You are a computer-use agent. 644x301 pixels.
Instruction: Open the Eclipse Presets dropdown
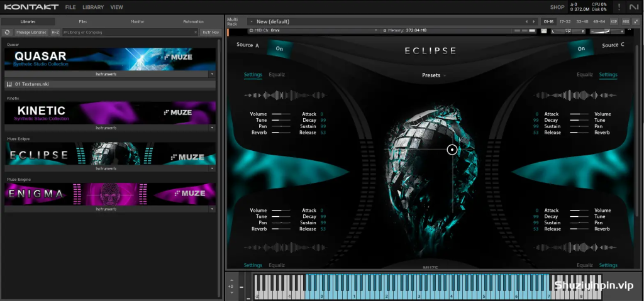point(434,75)
